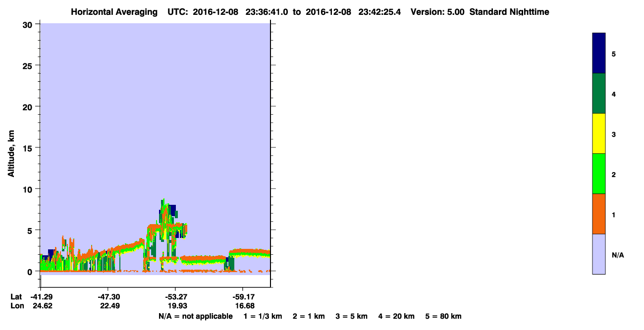Click the longitude value 19.93
The height and width of the screenshot is (330, 644).
[177, 306]
